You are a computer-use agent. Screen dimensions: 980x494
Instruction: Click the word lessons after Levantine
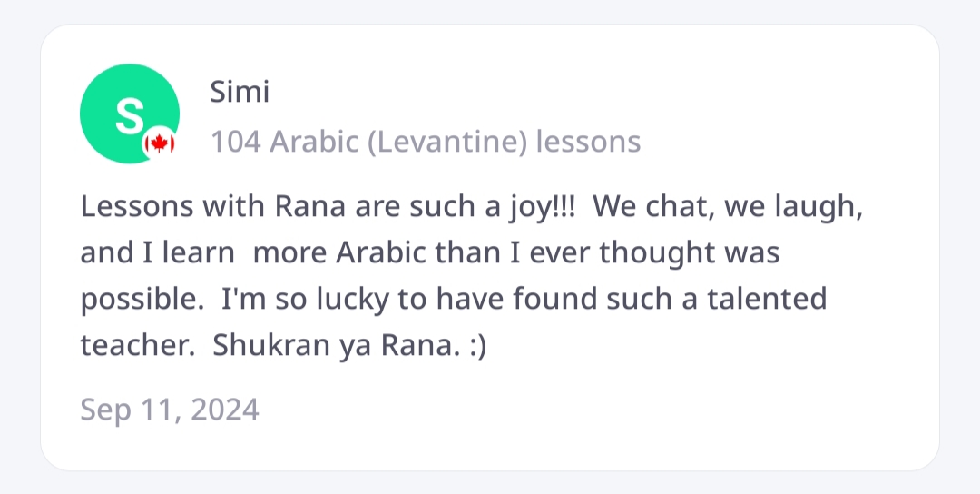click(588, 143)
